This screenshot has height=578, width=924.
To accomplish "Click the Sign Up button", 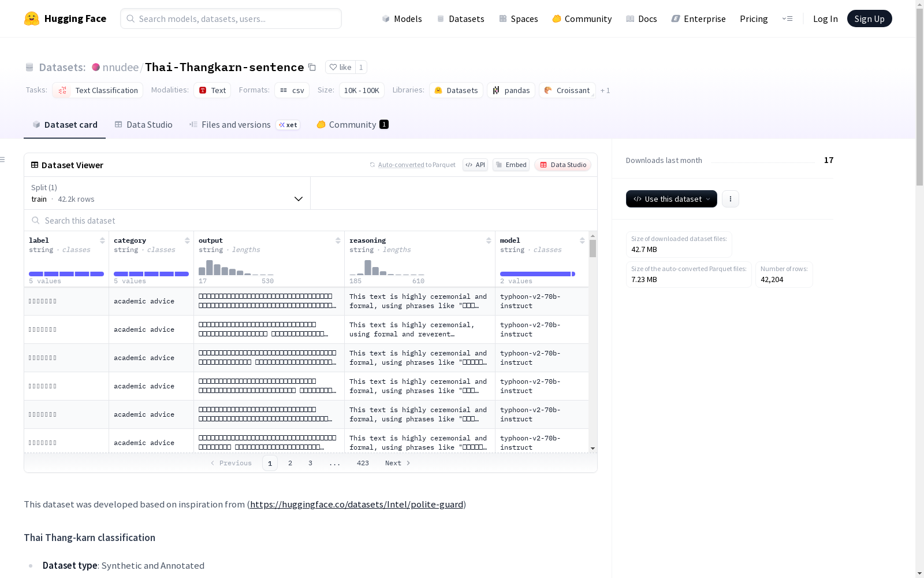I will pos(870,18).
